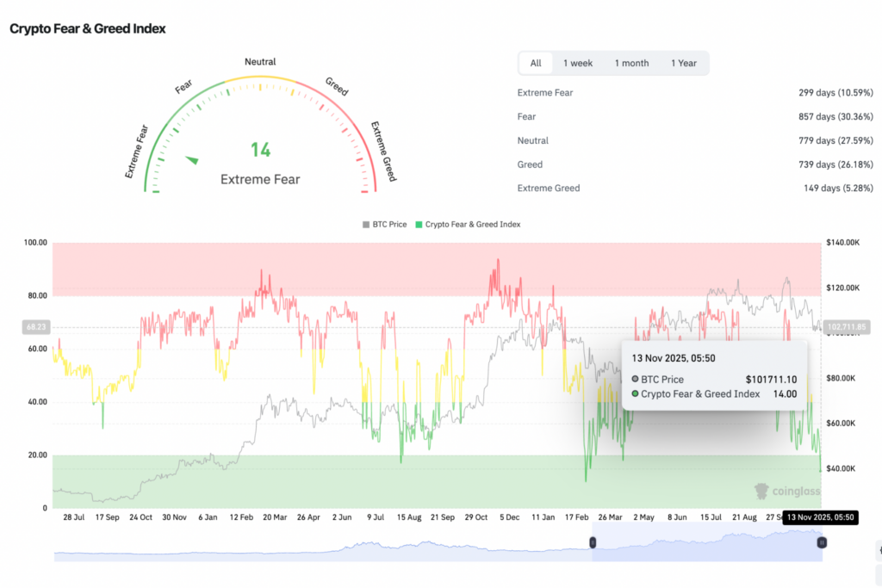Click the right range slider handle
This screenshot has height=588, width=882.
click(x=822, y=542)
